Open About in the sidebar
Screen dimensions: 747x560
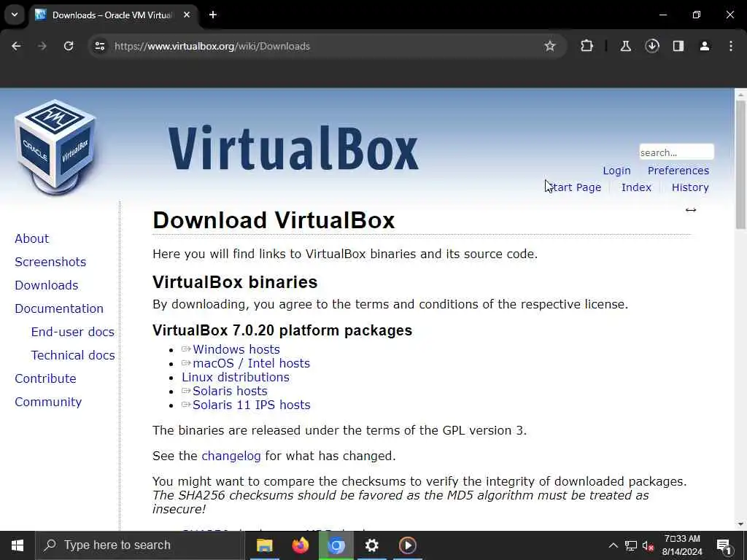coord(32,238)
